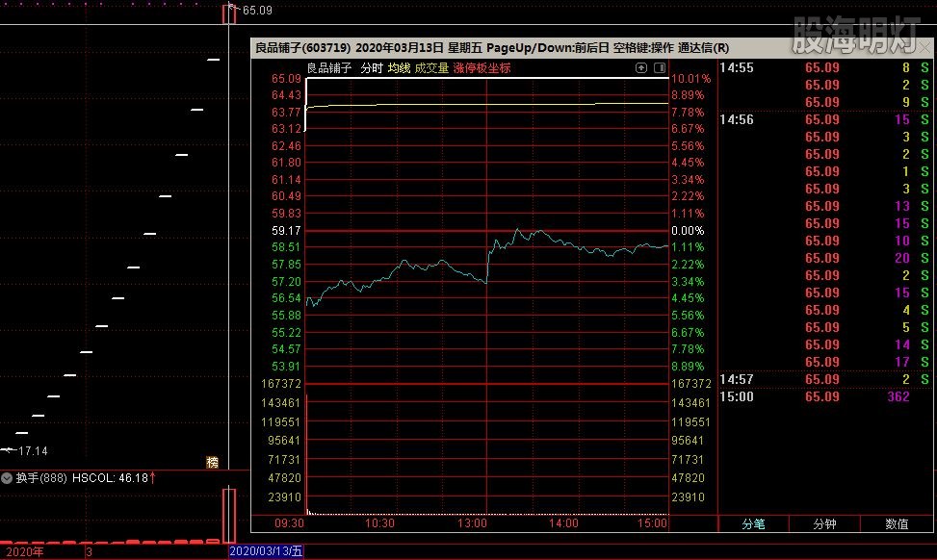The width and height of the screenshot is (937, 560).
Task: Click the 榜 badge on K-line chart
Action: tap(212, 462)
